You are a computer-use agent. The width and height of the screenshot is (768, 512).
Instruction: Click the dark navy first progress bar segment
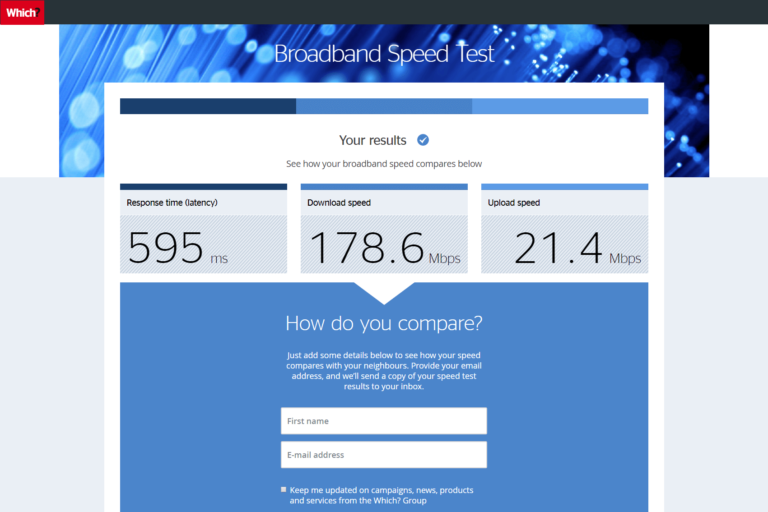pyautogui.click(x=208, y=107)
